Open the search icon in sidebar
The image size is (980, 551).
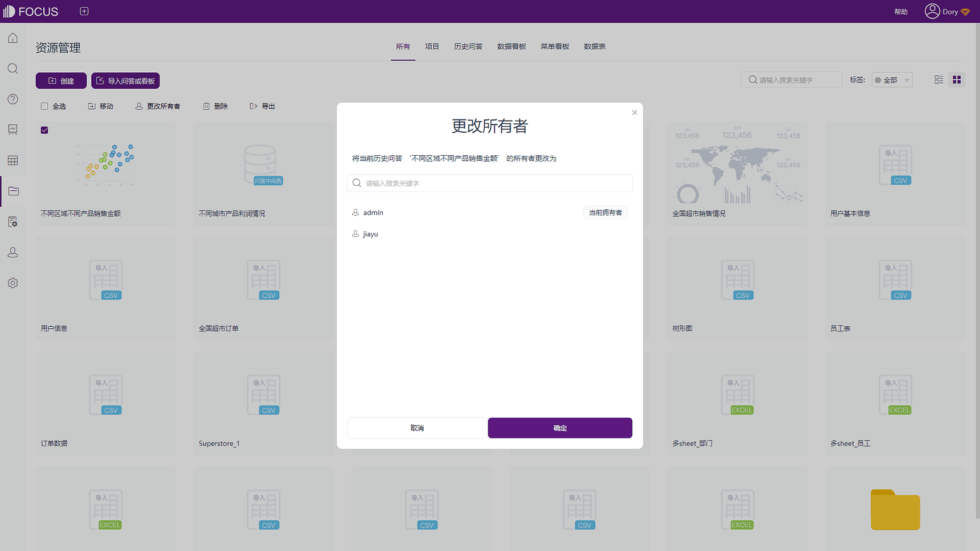(13, 69)
